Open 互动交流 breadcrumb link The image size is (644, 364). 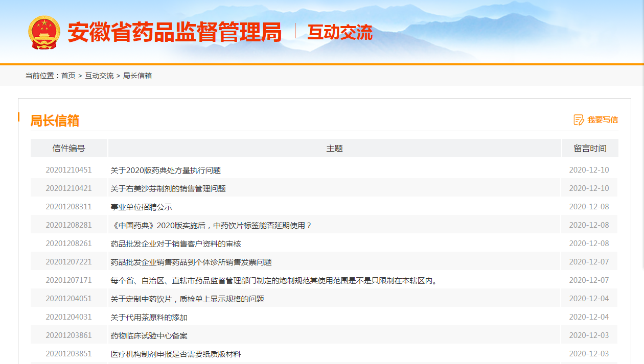(x=99, y=76)
